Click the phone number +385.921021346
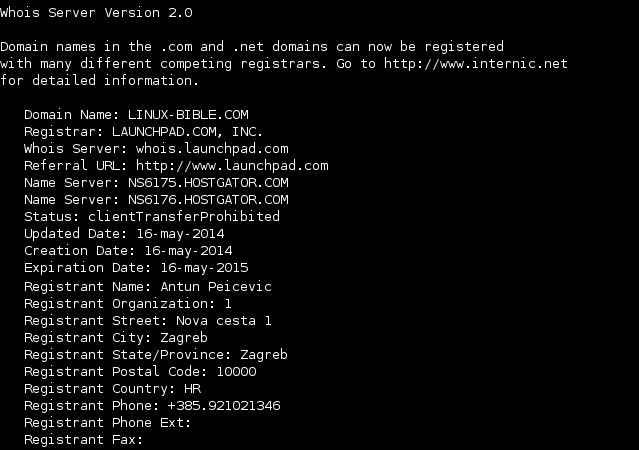The height and width of the screenshot is (450, 639). pyautogui.click(x=224, y=406)
